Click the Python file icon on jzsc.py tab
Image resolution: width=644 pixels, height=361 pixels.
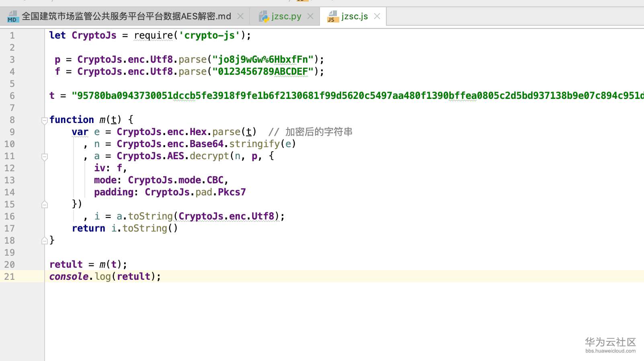264,16
